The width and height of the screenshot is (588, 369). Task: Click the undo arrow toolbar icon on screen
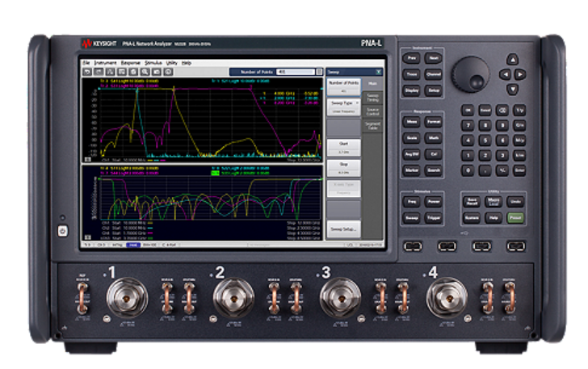(x=87, y=71)
